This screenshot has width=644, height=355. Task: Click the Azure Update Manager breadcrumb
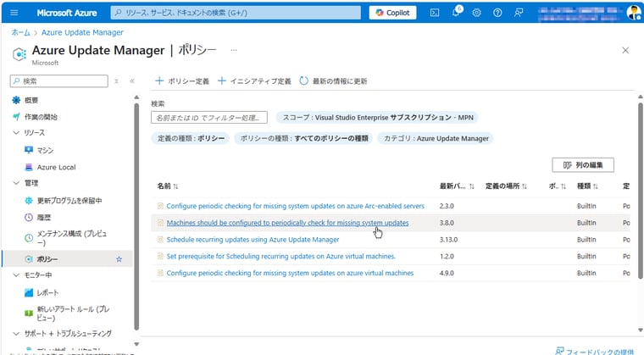point(82,32)
